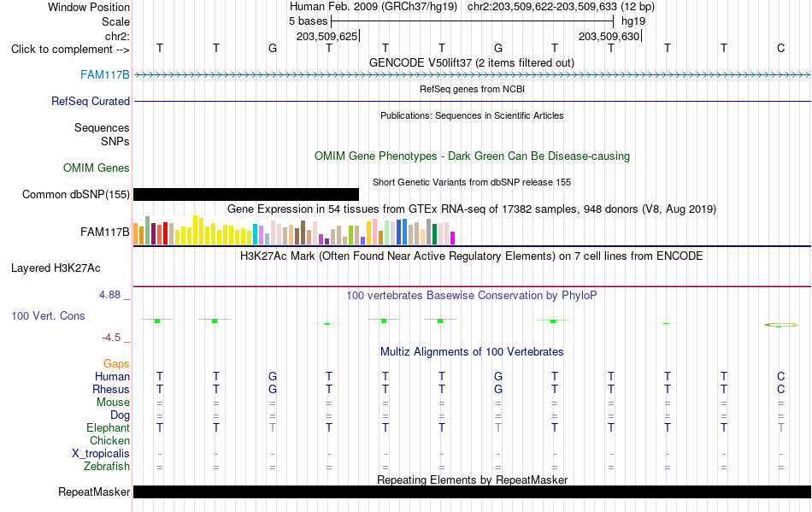This screenshot has height=512, width=812.
Task: Click the Scale track label
Action: tap(115, 21)
